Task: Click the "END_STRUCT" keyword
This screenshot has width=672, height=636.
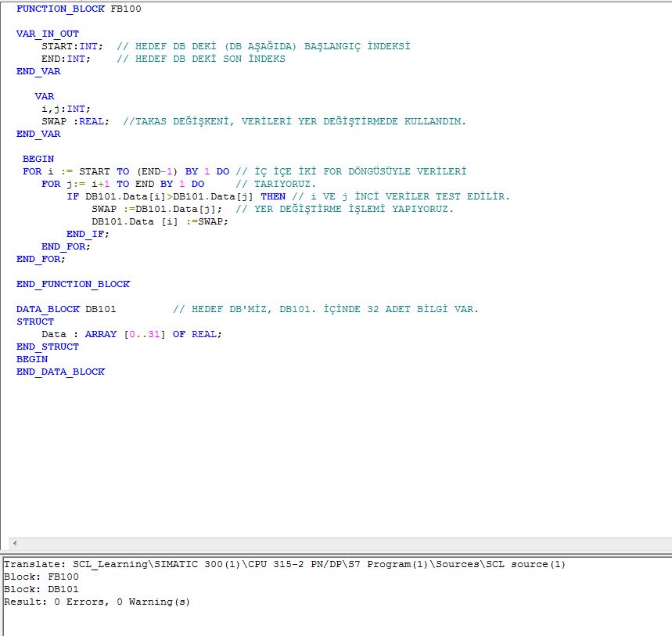Action: coord(48,347)
